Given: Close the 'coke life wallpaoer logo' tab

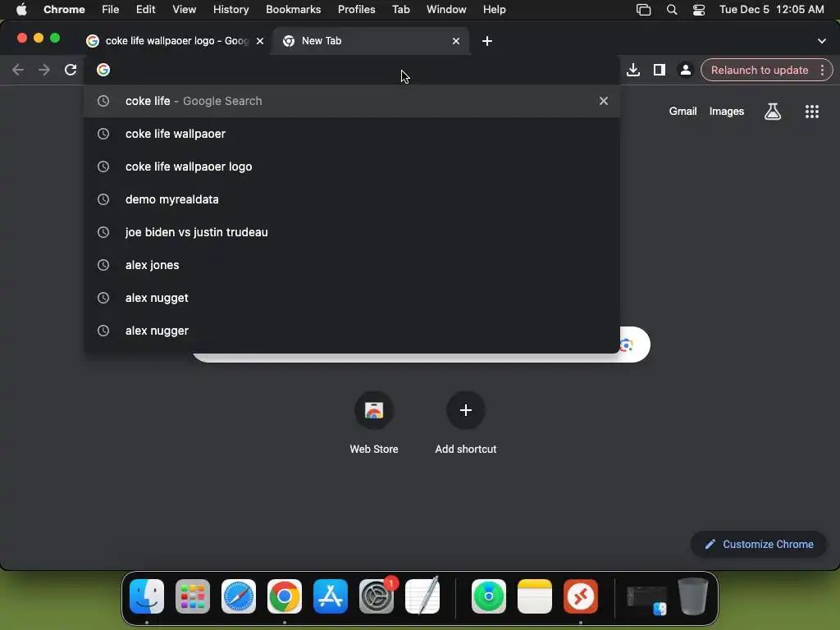Looking at the screenshot, I should point(260,41).
